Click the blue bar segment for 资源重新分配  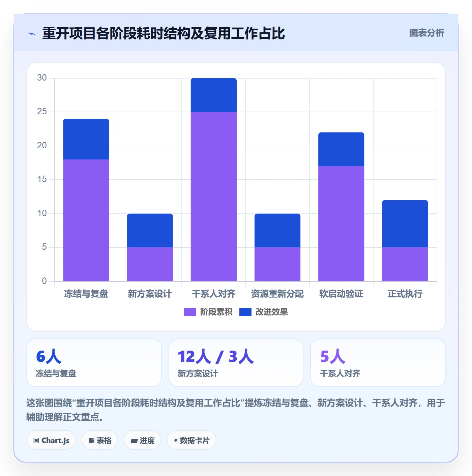point(277,231)
